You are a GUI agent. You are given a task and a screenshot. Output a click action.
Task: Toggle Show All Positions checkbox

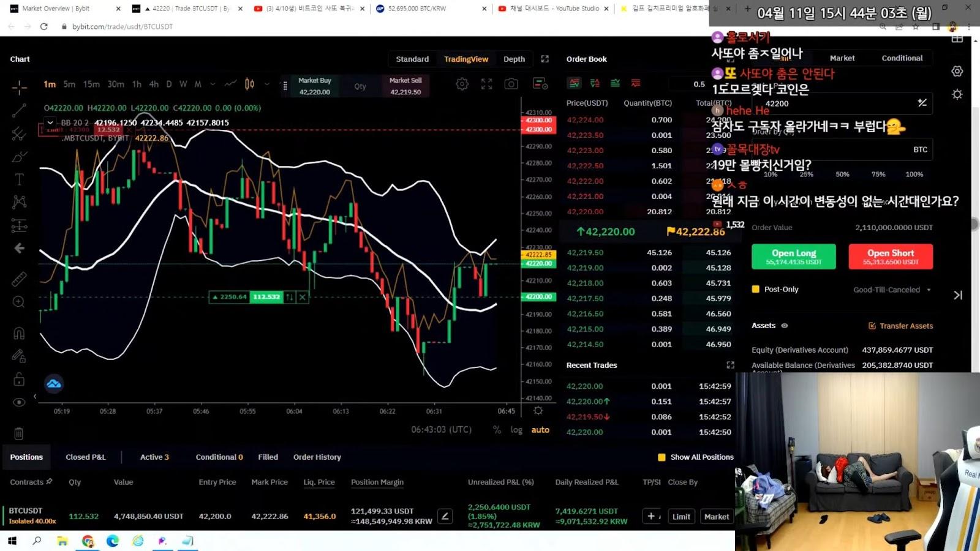[x=661, y=457]
